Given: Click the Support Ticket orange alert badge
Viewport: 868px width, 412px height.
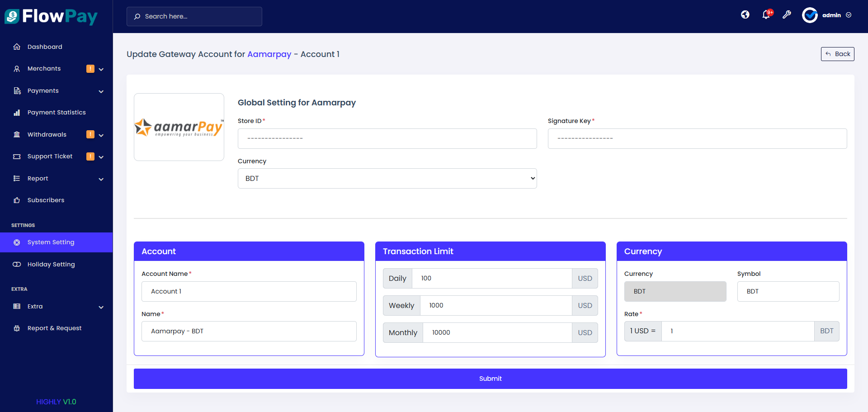Looking at the screenshot, I should [x=90, y=156].
